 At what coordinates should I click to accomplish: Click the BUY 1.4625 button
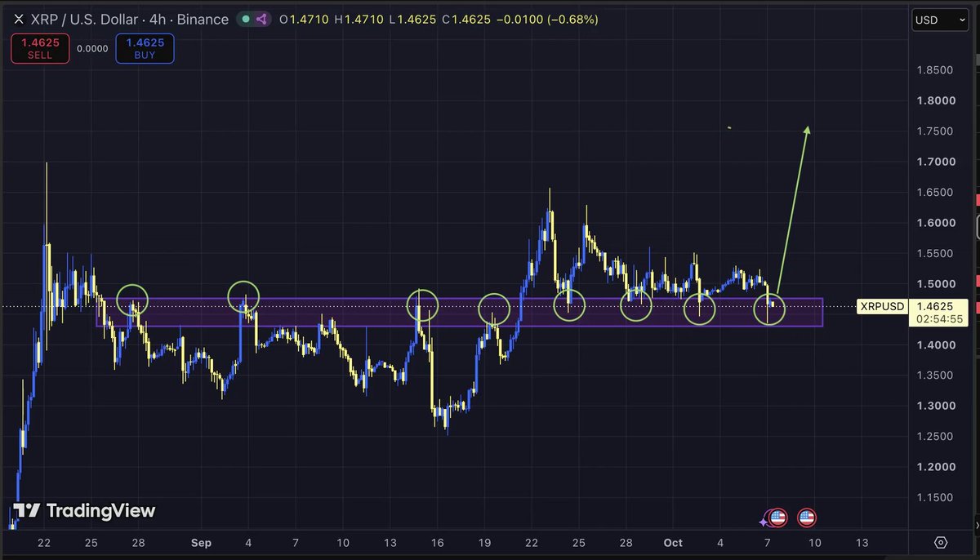click(x=145, y=48)
